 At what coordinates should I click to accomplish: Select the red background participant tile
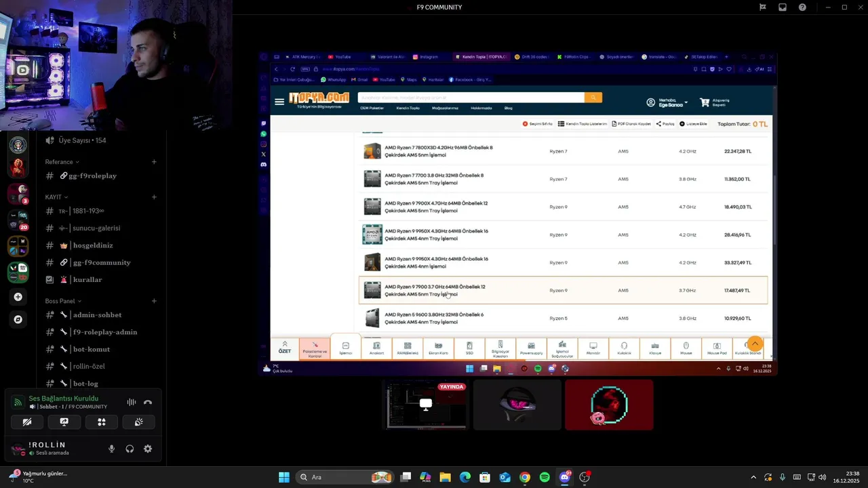pos(609,405)
